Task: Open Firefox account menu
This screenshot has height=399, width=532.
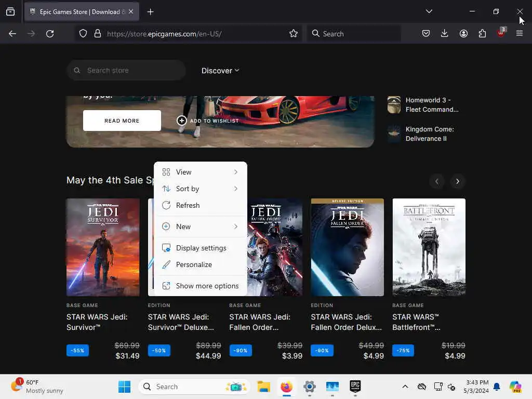Action: click(x=463, y=33)
